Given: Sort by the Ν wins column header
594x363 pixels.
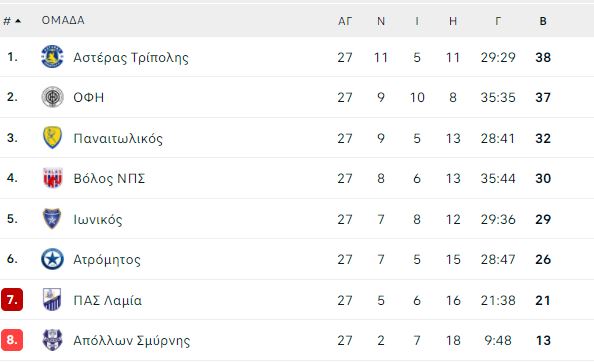Looking at the screenshot, I should (x=381, y=21).
